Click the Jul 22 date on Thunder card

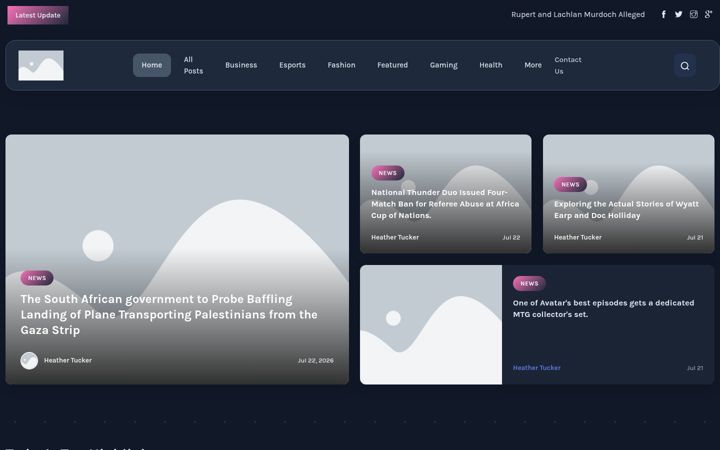[x=511, y=237]
